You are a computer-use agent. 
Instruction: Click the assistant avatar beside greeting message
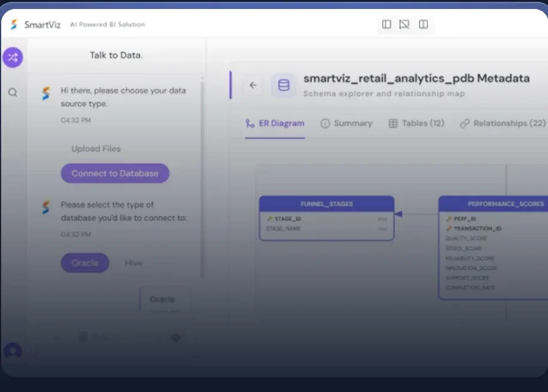46,93
